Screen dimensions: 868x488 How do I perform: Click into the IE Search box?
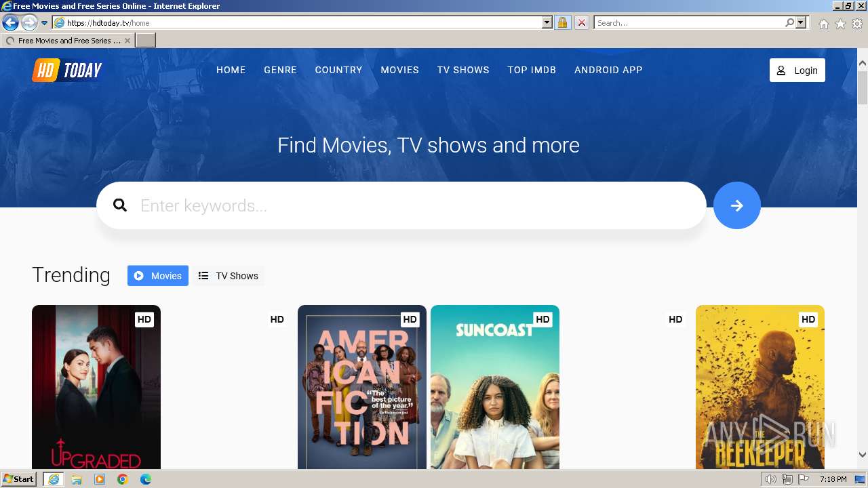pyautogui.click(x=689, y=23)
